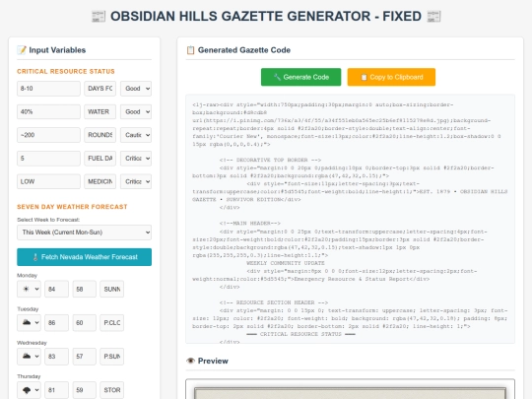
Task: Click the Thursday day label
Action: [29, 376]
